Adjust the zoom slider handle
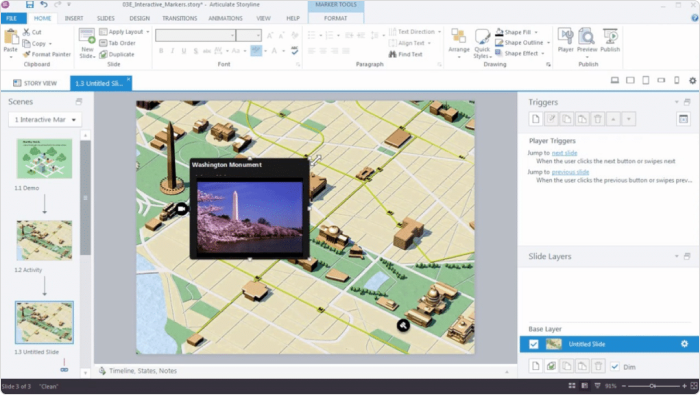700x395 pixels. pyautogui.click(x=652, y=386)
